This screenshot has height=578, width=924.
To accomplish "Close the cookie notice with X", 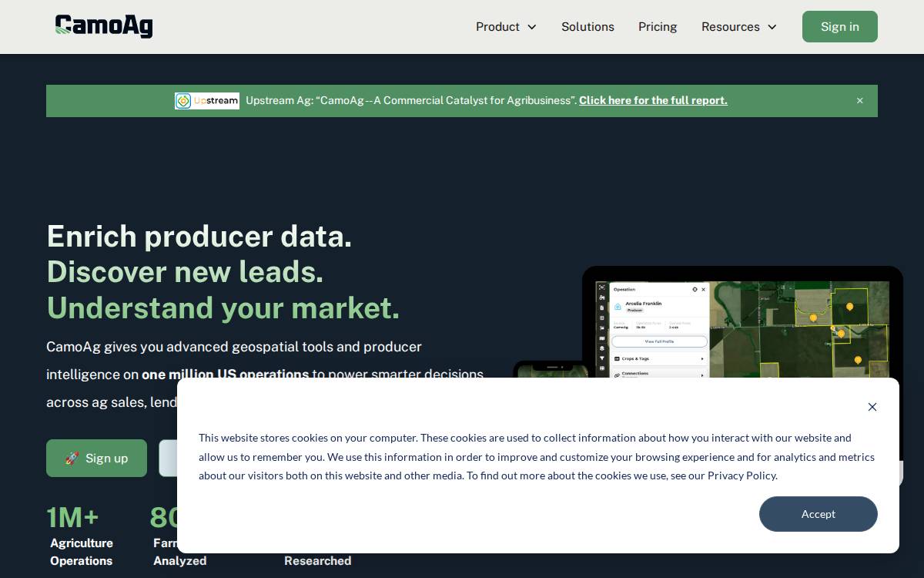I will pos(872,407).
